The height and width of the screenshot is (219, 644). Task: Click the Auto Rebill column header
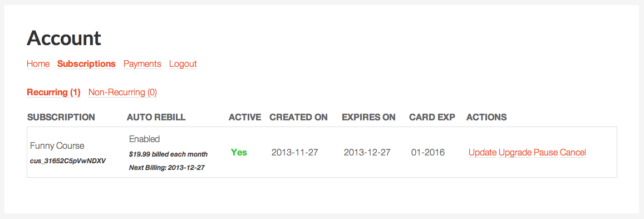pos(156,117)
